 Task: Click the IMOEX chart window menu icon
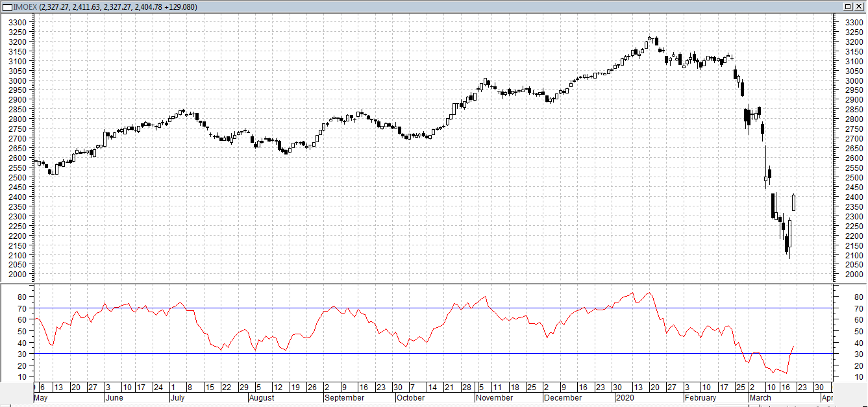point(7,6)
